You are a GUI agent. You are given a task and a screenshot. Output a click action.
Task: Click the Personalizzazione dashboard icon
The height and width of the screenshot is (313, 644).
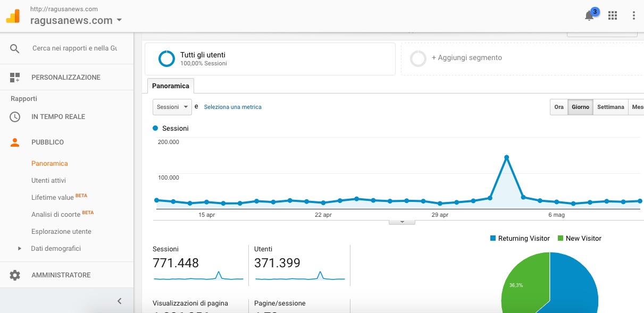15,78
